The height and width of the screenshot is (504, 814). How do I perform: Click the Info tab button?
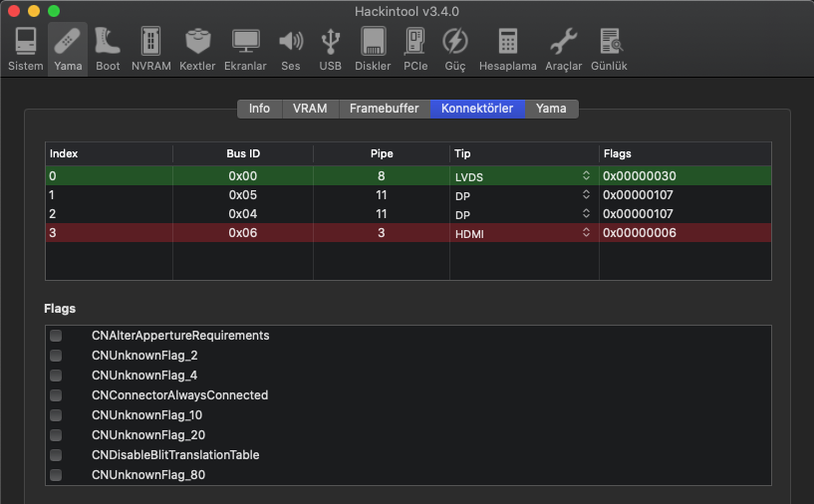[x=259, y=109]
